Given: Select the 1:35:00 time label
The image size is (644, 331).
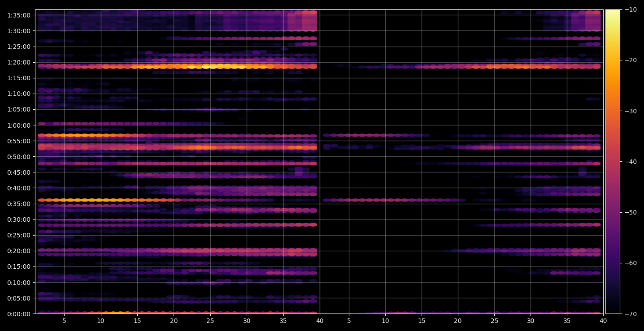Looking at the screenshot, I should [x=19, y=15].
